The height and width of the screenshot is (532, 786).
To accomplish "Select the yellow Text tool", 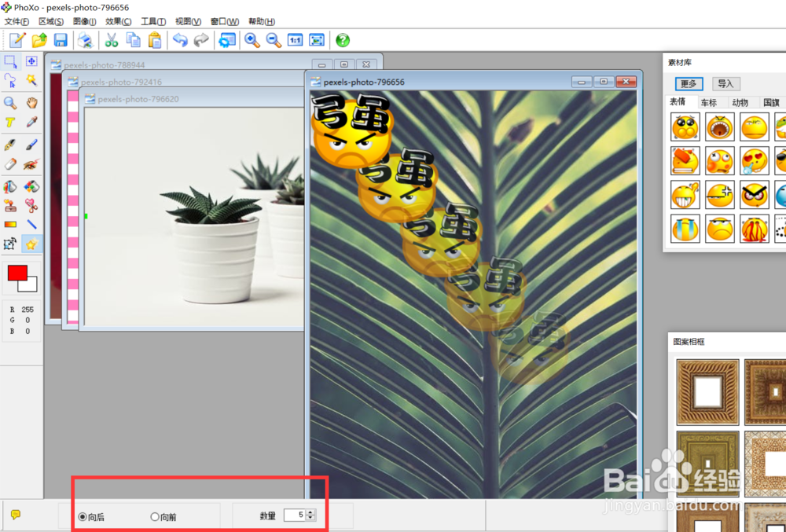I will 10,123.
